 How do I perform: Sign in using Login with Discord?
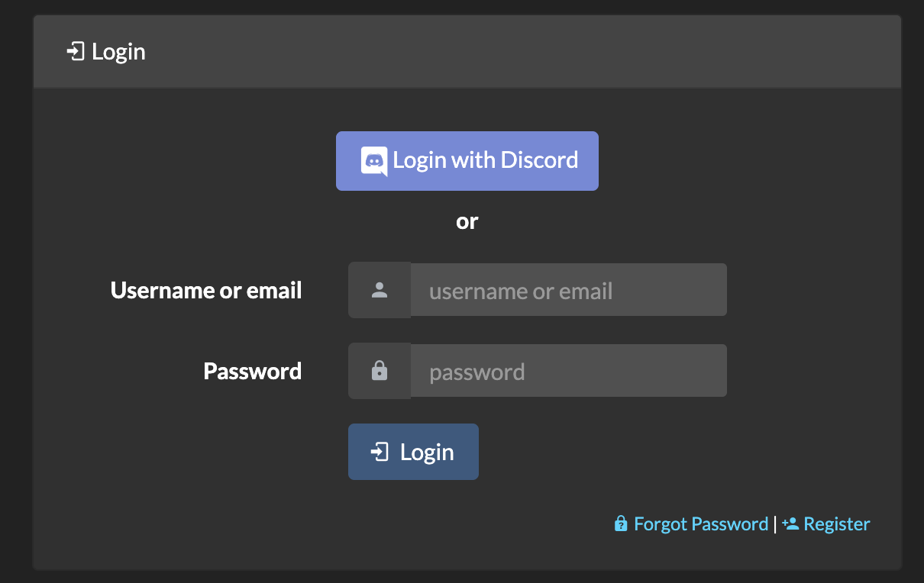point(467,161)
